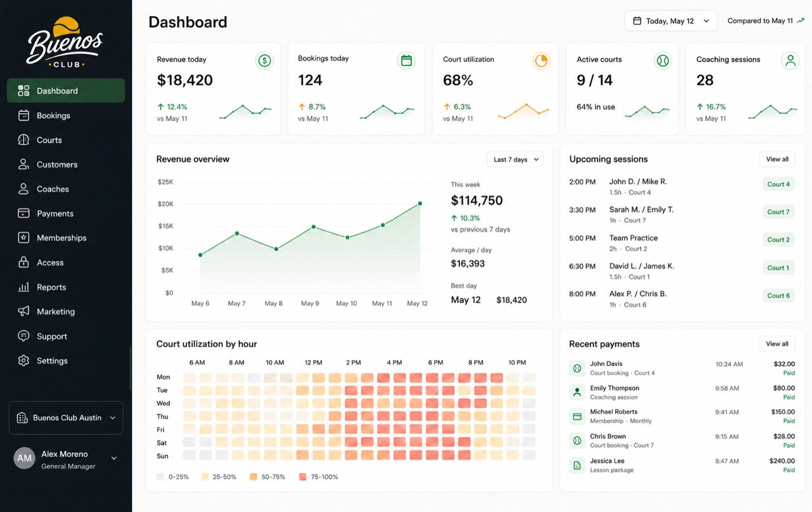Click the tennis ball icon on Active courts

662,60
